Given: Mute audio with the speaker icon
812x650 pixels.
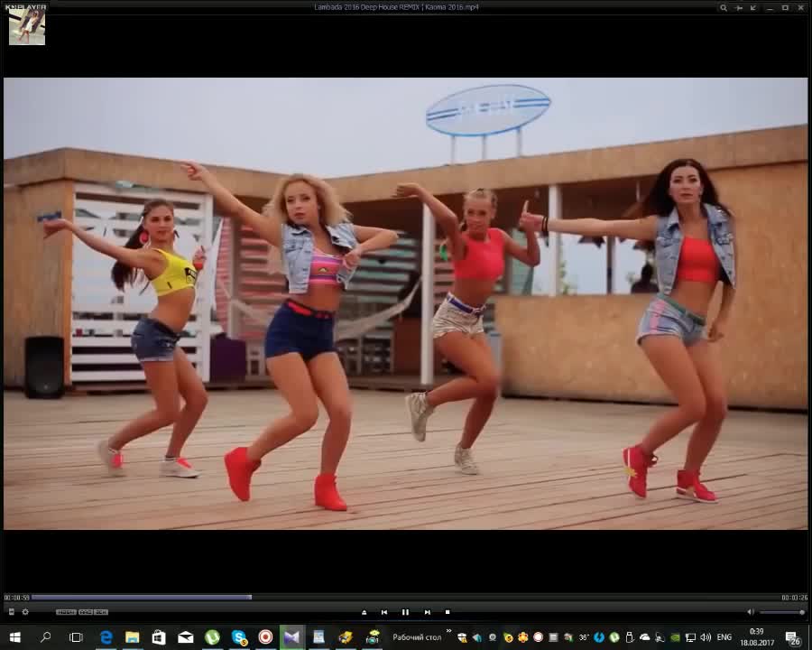Looking at the screenshot, I should (751, 612).
